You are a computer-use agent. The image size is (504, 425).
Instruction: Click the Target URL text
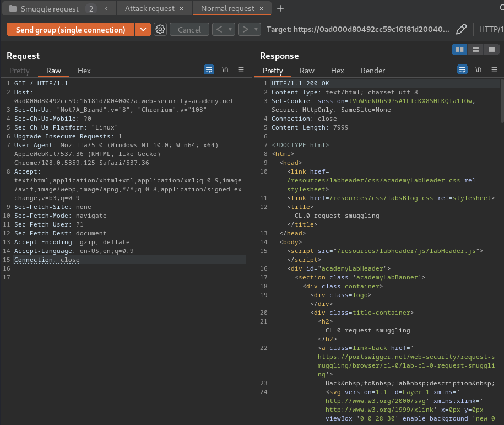[357, 29]
